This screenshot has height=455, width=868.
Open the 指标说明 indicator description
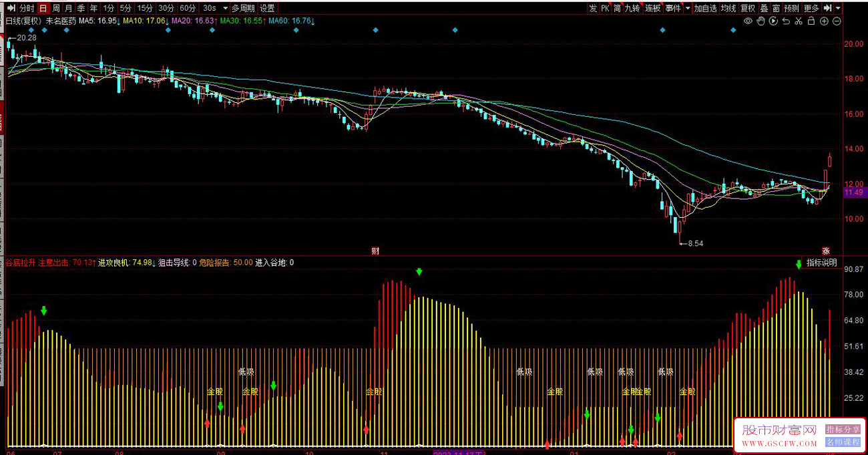[821, 263]
